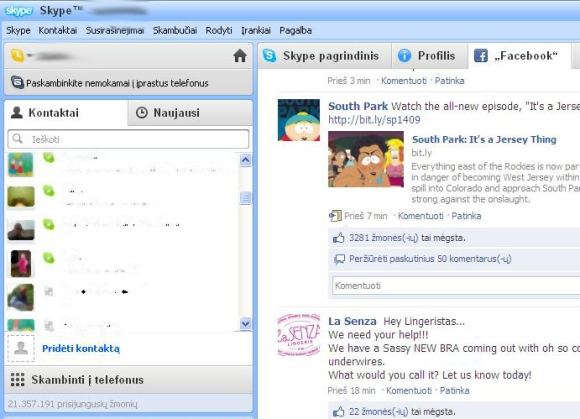Viewport: 580px width, 419px height.
Task: Open the Kontaktai menu
Action: click(x=58, y=30)
